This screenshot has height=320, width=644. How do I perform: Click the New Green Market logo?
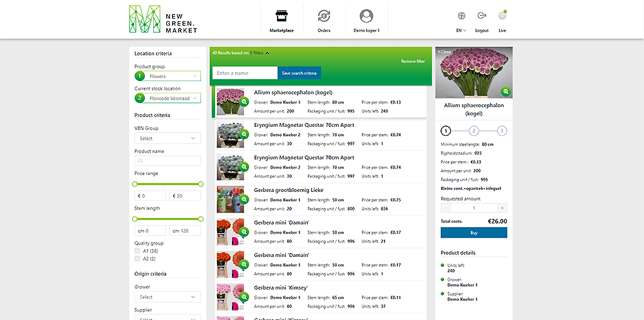tap(163, 19)
